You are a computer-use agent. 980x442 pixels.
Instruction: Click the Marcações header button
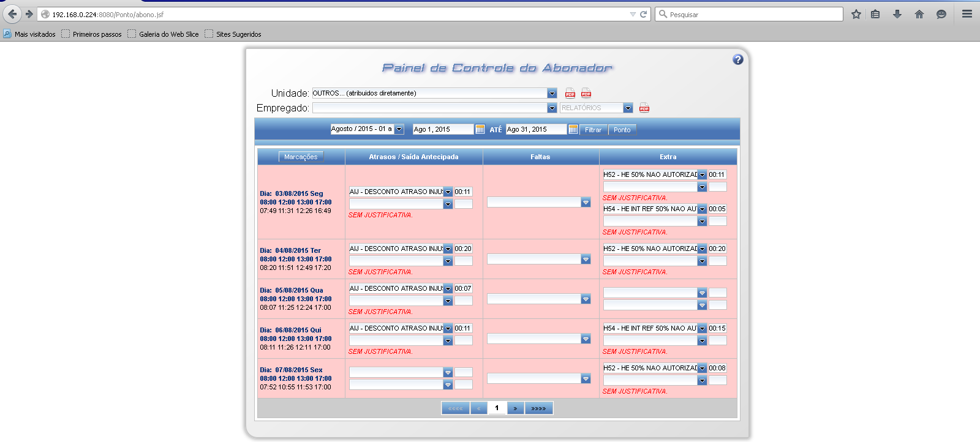coord(301,157)
